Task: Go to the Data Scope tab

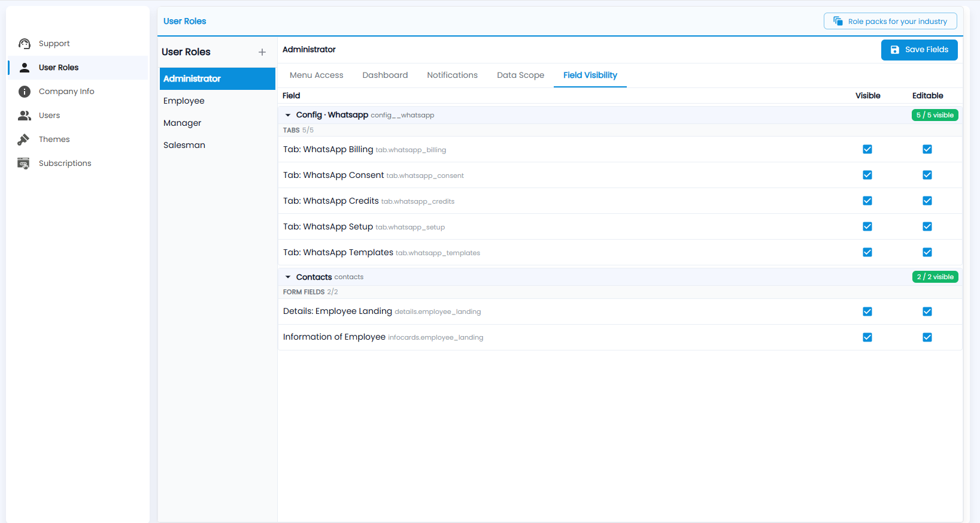Action: (x=521, y=75)
